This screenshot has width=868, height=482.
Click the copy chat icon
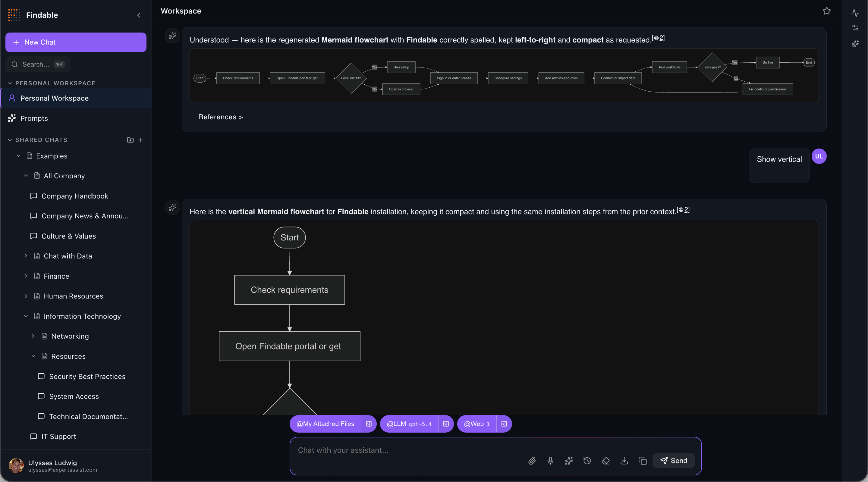coord(643,460)
